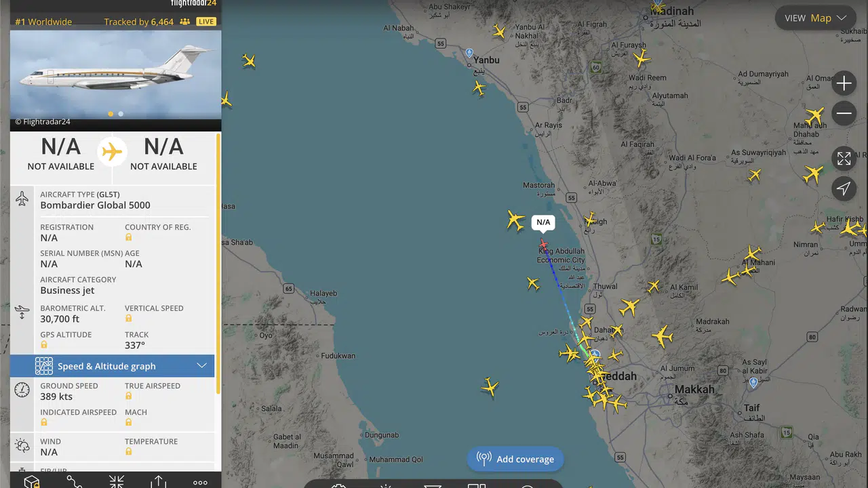Image resolution: width=868 pixels, height=488 pixels.
Task: Select the first aircraft photo dot
Action: [x=111, y=114]
